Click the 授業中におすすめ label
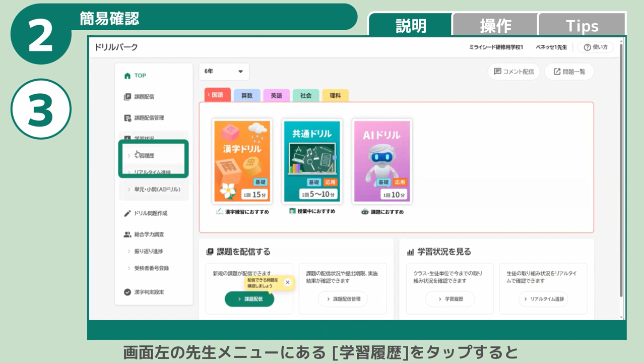The width and height of the screenshot is (644, 363). coord(316,212)
